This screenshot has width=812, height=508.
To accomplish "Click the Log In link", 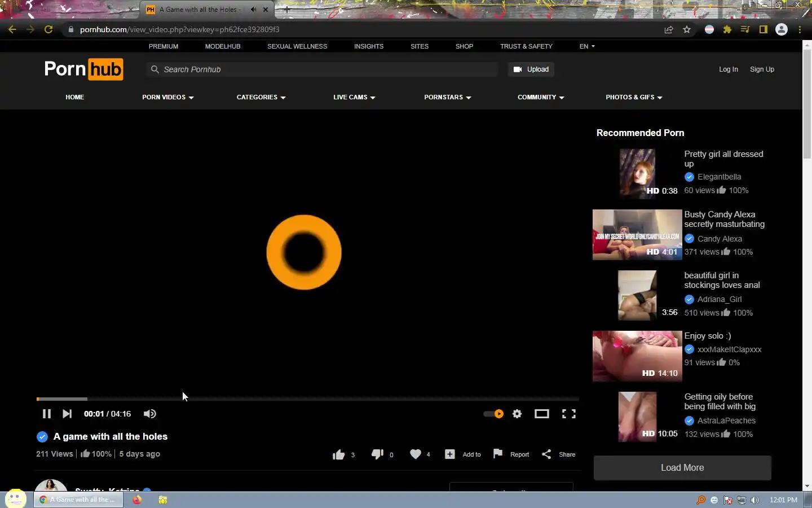I will click(x=728, y=69).
